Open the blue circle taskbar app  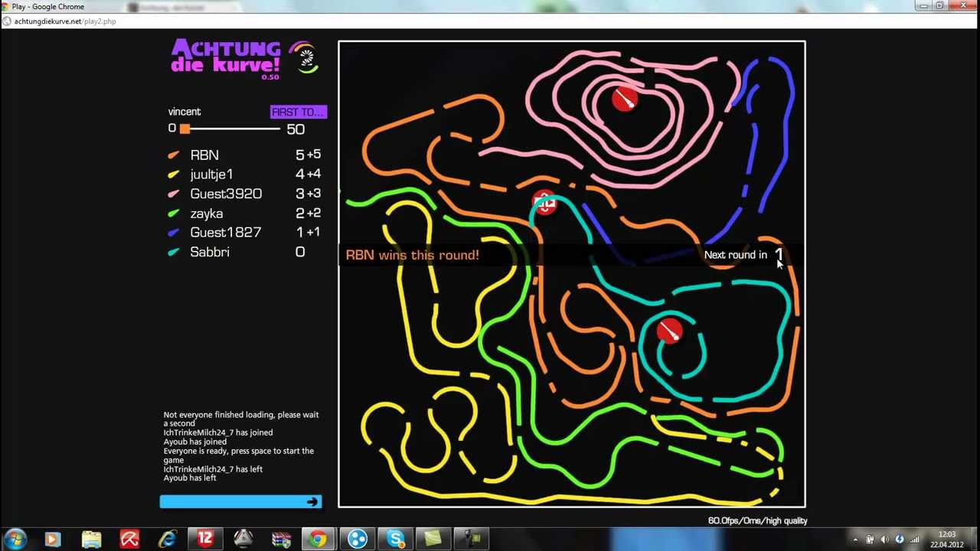click(357, 540)
